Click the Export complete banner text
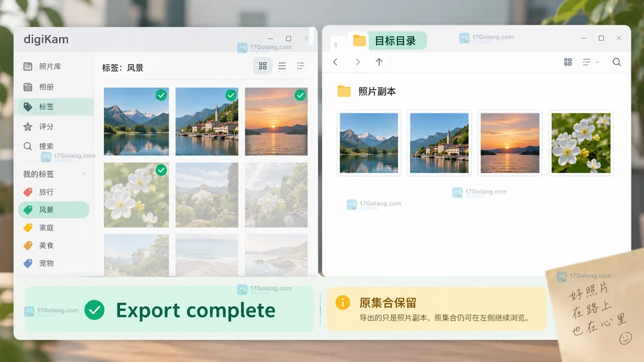 [196, 310]
